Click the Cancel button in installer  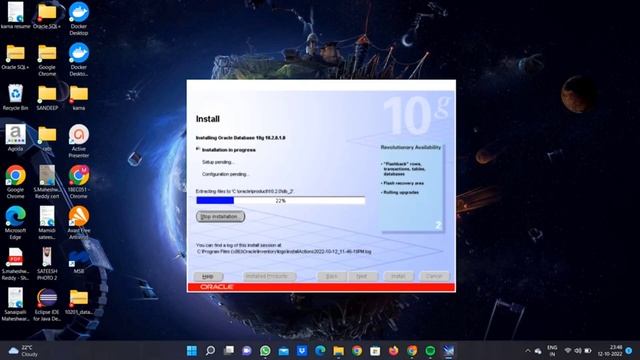click(434, 276)
